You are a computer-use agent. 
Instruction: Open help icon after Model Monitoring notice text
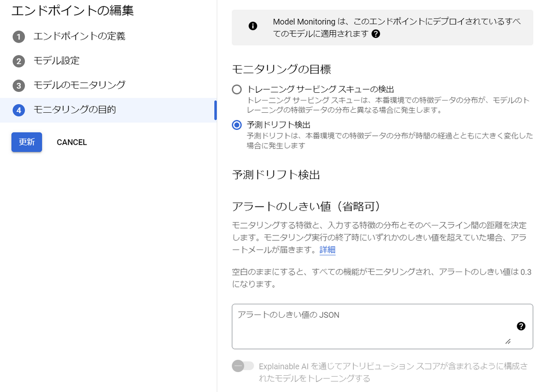coord(375,34)
